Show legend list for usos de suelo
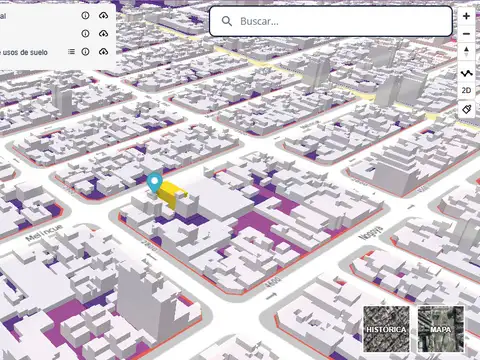This screenshot has width=480, height=360. tap(71, 52)
